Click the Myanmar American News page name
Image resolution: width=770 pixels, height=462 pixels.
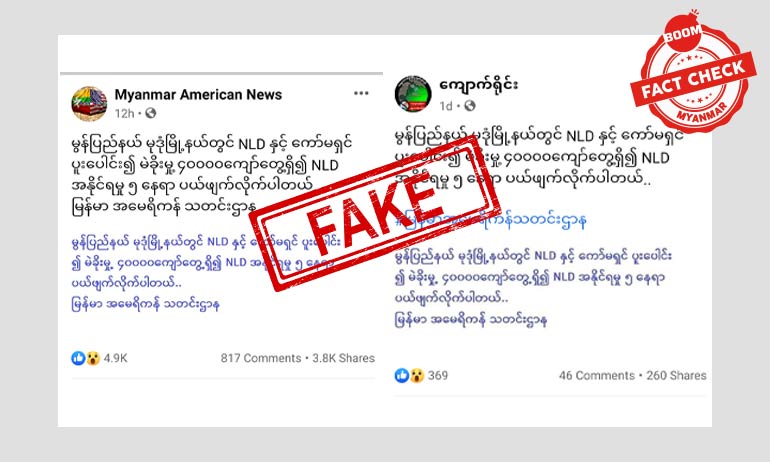click(198, 94)
